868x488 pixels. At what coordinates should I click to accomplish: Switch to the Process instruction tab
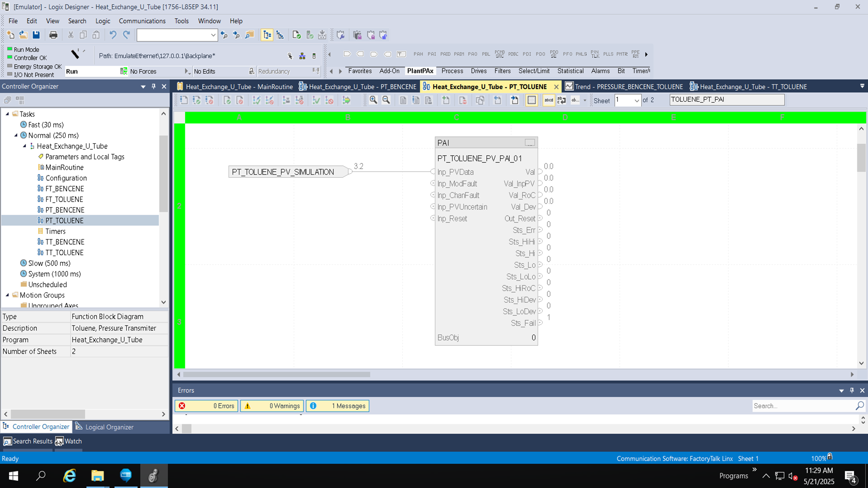pyautogui.click(x=452, y=71)
